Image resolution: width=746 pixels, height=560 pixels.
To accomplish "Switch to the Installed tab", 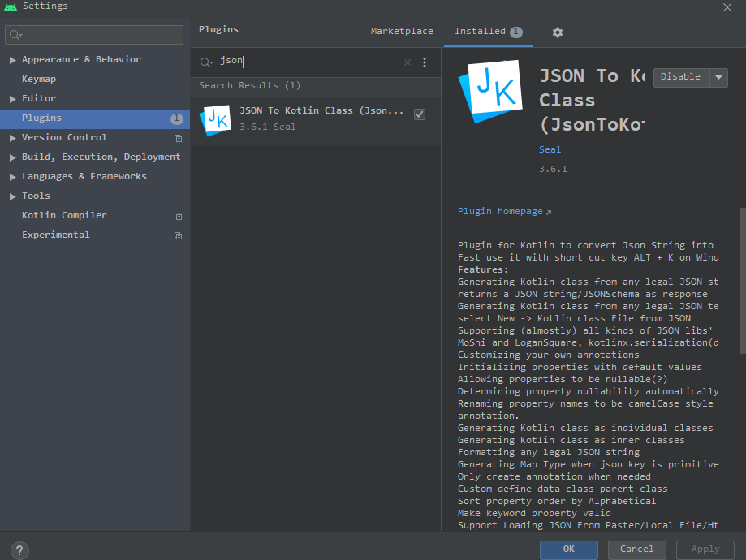I will (x=488, y=31).
